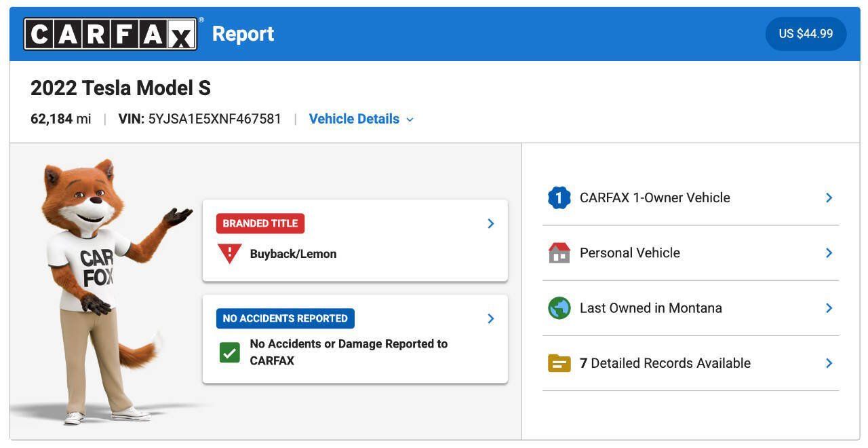Click the globe Last Owned icon
This screenshot has width=868, height=448.
pyautogui.click(x=559, y=308)
